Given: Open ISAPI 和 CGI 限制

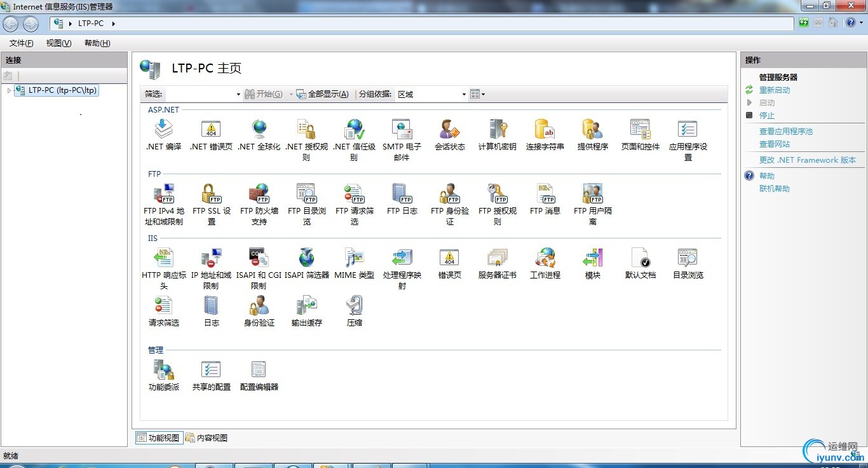Looking at the screenshot, I should tap(259, 269).
